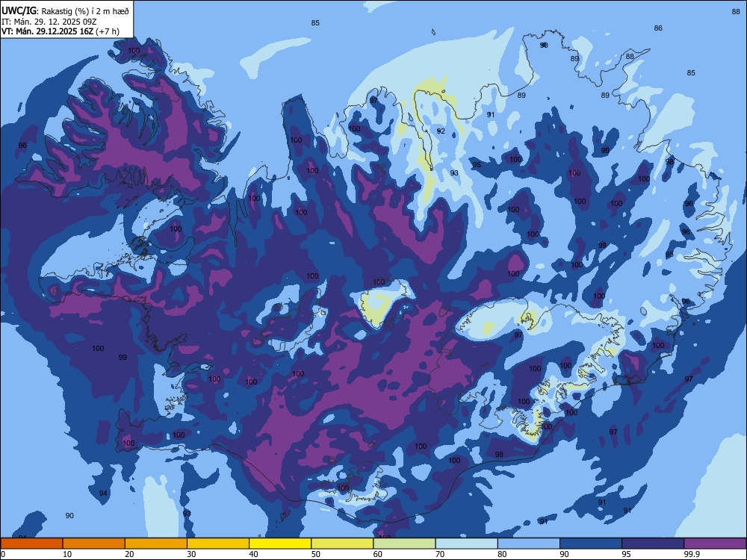Screen dimensions: 747x560
Task: Click the map humidity value '86'
Action: (658, 28)
